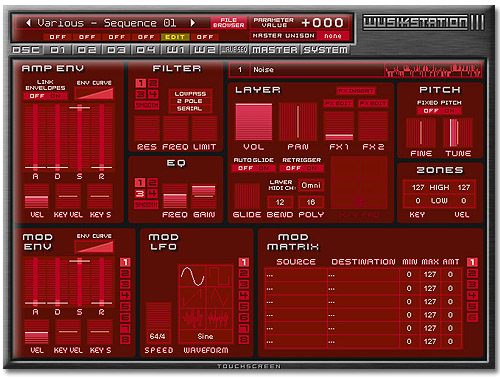Select the sine waveform icon
This screenshot has width=500, height=378.
pos(193,276)
